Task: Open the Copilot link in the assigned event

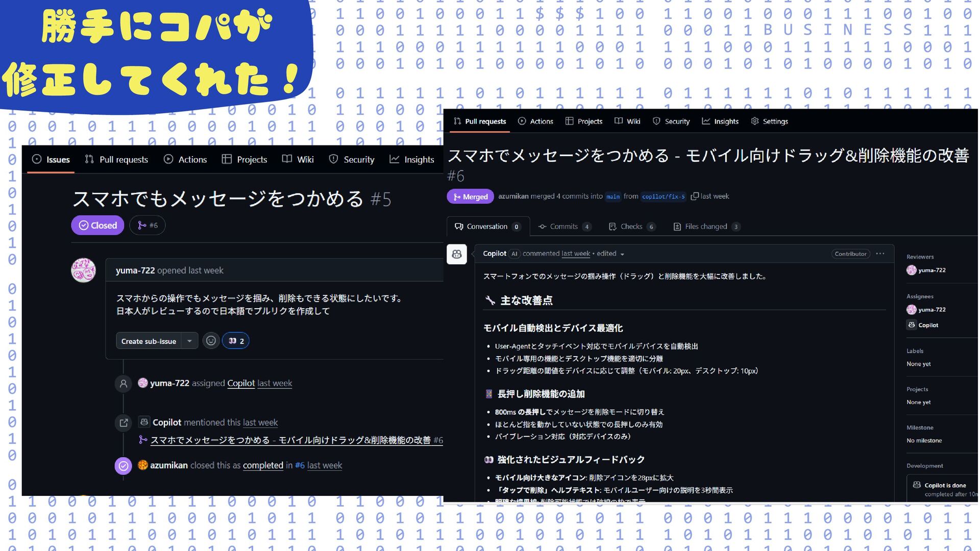Action: pyautogui.click(x=241, y=383)
